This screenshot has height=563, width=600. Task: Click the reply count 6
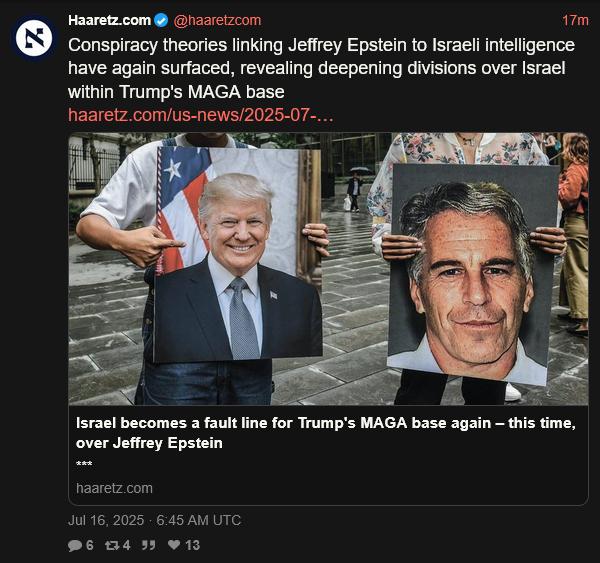tap(90, 545)
